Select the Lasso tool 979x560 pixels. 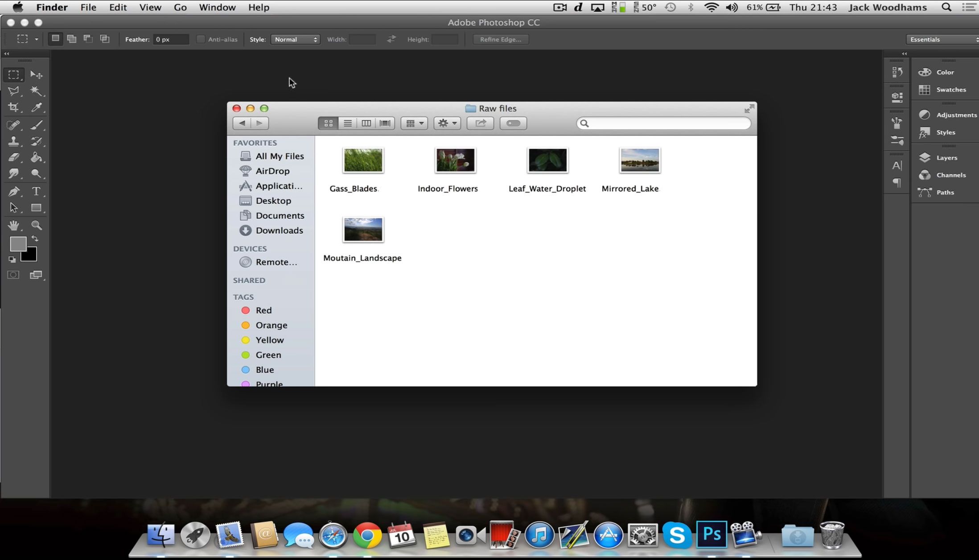[14, 91]
